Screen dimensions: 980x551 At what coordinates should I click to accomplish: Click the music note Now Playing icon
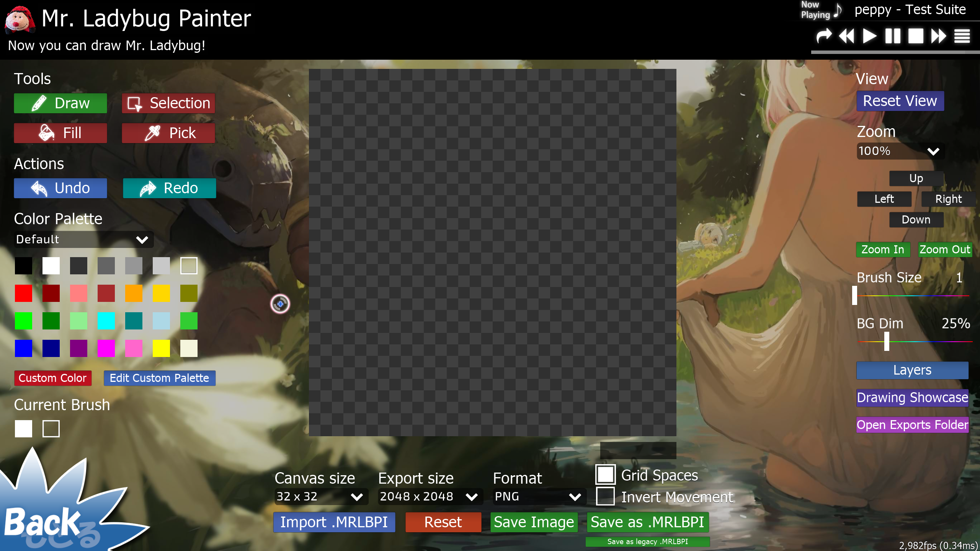coord(838,10)
